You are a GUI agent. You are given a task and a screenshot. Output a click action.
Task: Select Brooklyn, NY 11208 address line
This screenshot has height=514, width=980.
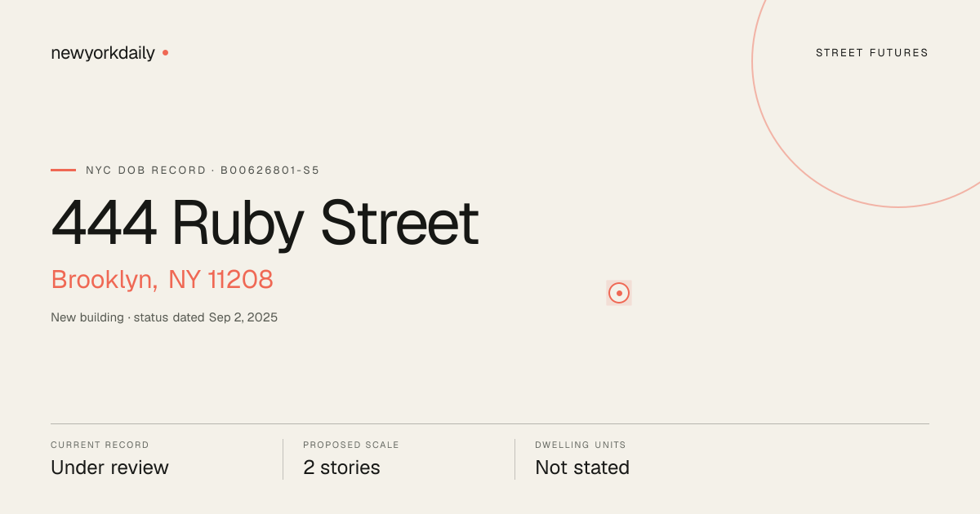[x=162, y=279]
